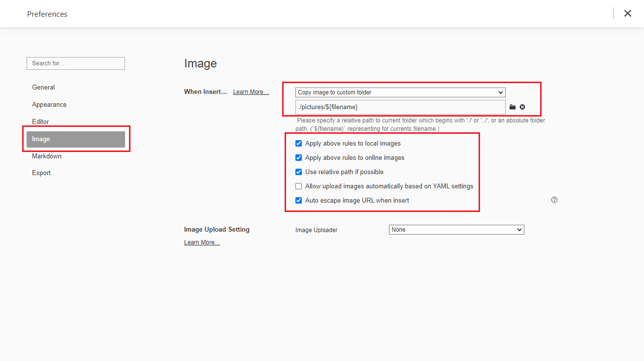Open the Image Uploader None dropdown
This screenshot has height=361, width=644.
456,230
